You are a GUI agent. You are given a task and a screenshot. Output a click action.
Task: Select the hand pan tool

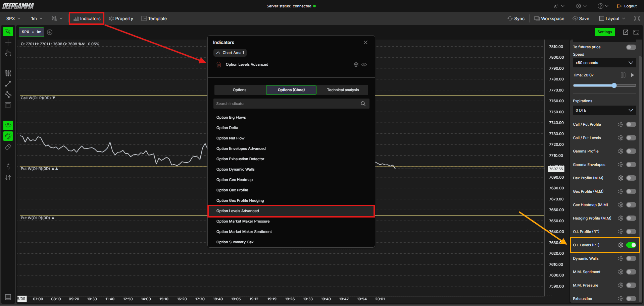8,53
